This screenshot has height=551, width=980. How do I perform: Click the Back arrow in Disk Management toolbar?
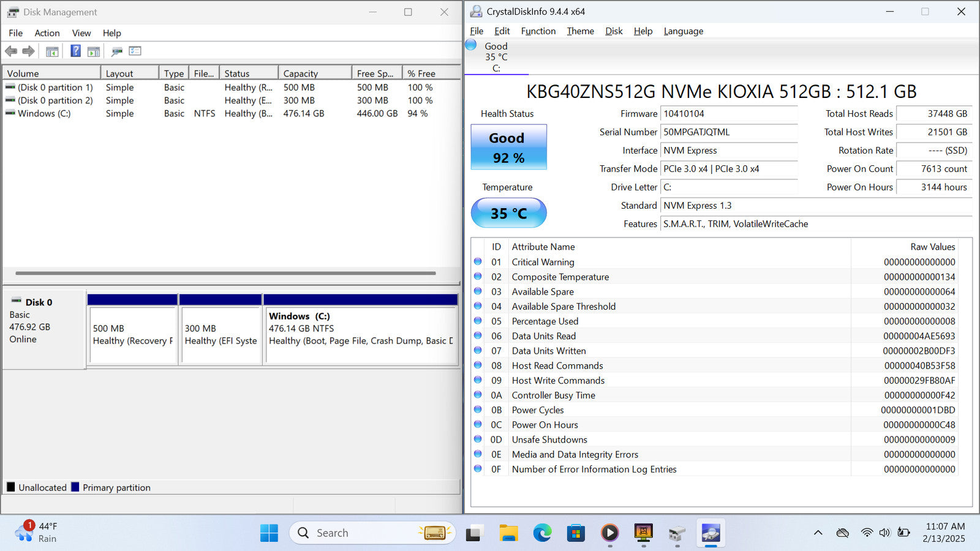[x=11, y=51]
